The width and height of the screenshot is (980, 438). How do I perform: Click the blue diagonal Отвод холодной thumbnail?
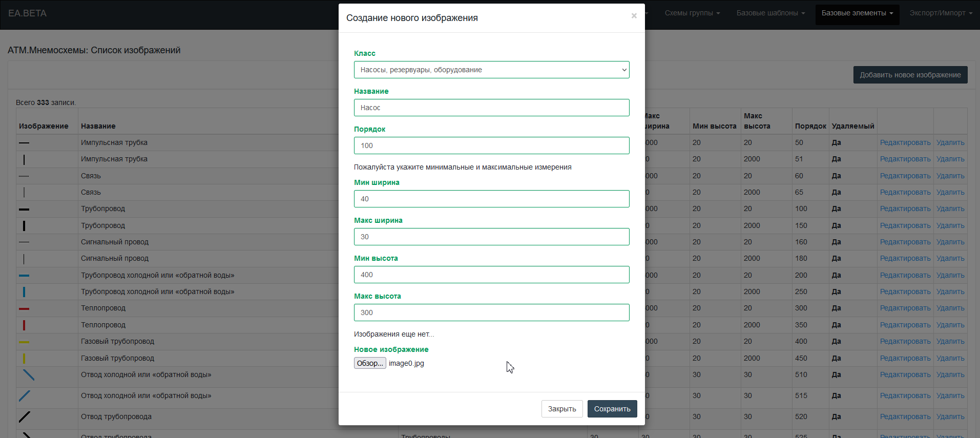click(29, 375)
